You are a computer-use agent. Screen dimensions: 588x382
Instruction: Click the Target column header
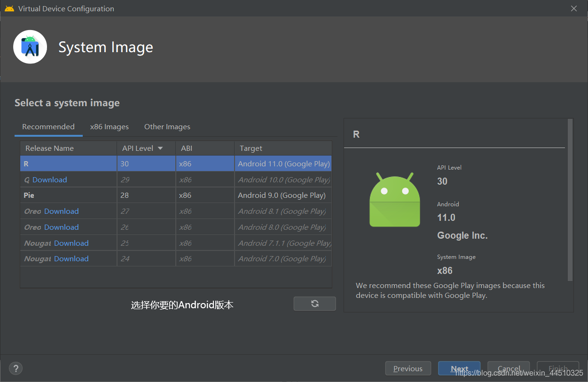pyautogui.click(x=283, y=148)
